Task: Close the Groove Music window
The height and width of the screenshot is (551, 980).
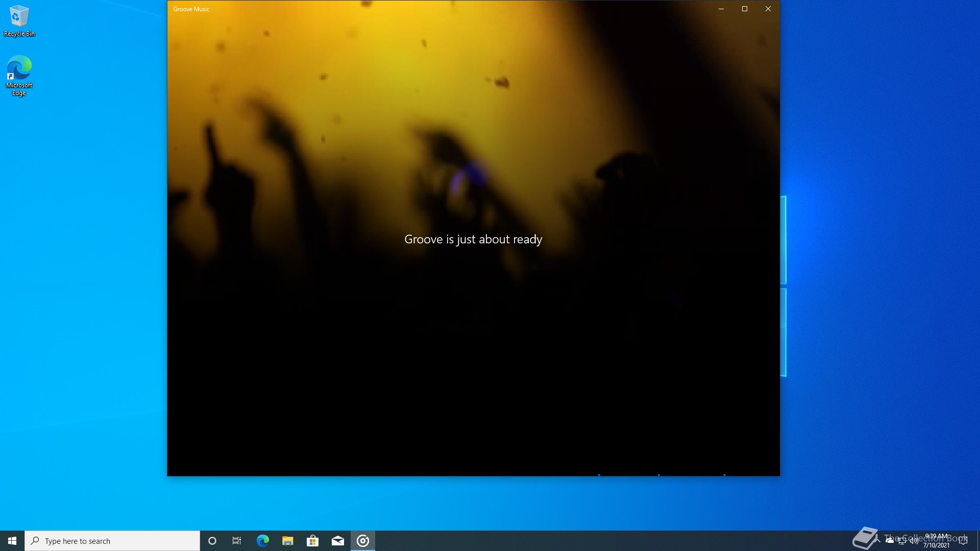Action: pos(768,9)
